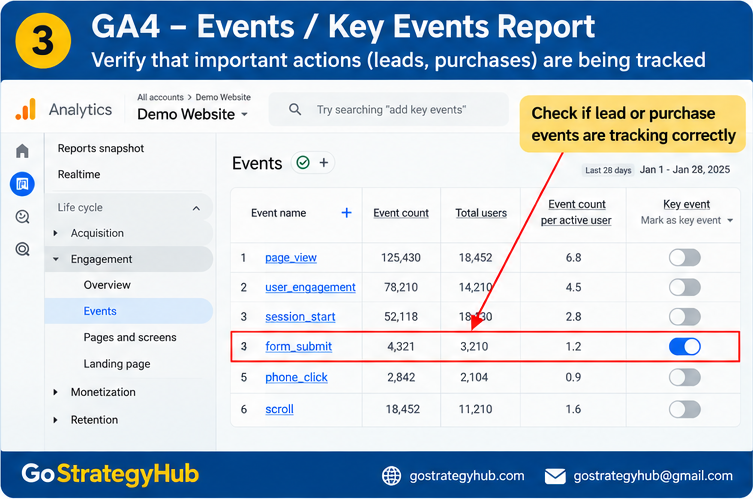The height and width of the screenshot is (499, 753).
Task: Open the Home icon in the left rail
Action: tap(22, 151)
